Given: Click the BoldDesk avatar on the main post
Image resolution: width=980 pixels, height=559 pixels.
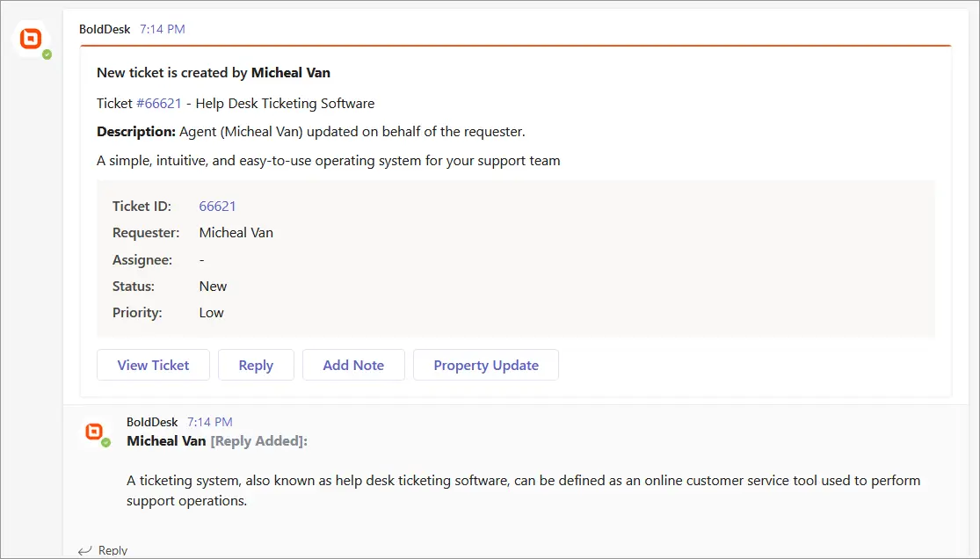Looking at the screenshot, I should point(32,40).
